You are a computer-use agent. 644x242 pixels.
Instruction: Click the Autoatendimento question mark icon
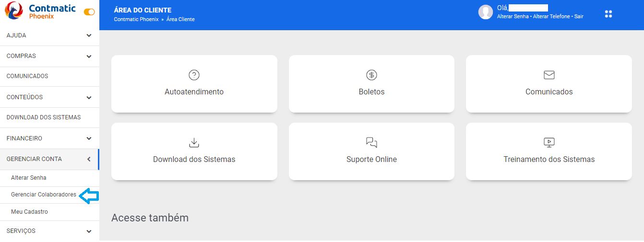pyautogui.click(x=194, y=75)
